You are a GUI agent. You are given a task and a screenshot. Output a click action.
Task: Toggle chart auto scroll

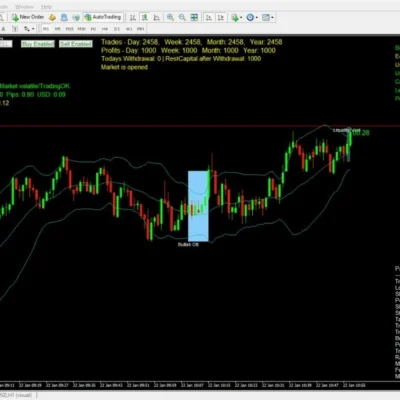point(209,17)
